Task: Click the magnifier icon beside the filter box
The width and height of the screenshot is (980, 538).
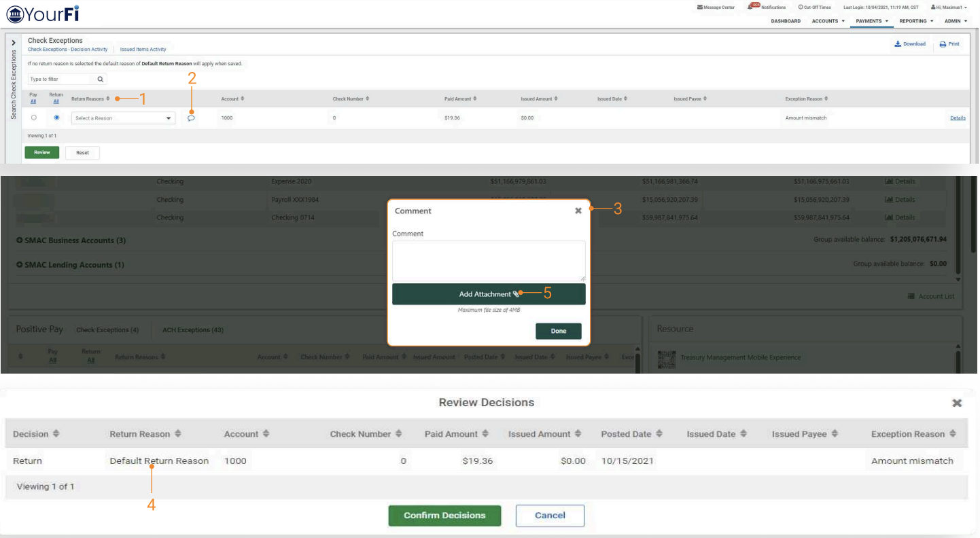Action: (x=100, y=79)
